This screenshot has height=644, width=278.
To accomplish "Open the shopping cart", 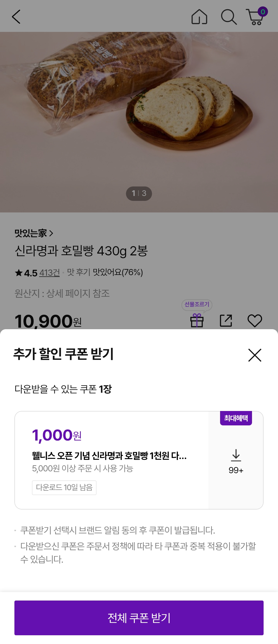I will point(256,17).
